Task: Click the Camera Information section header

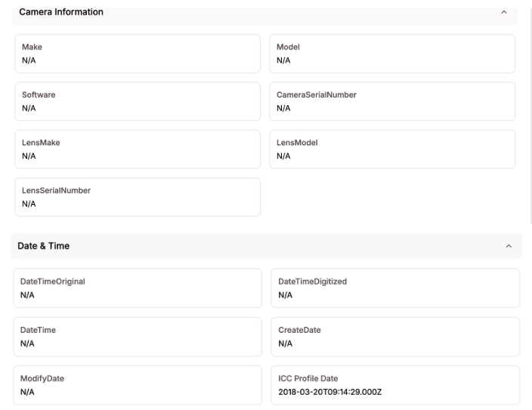Action: coord(227,13)
